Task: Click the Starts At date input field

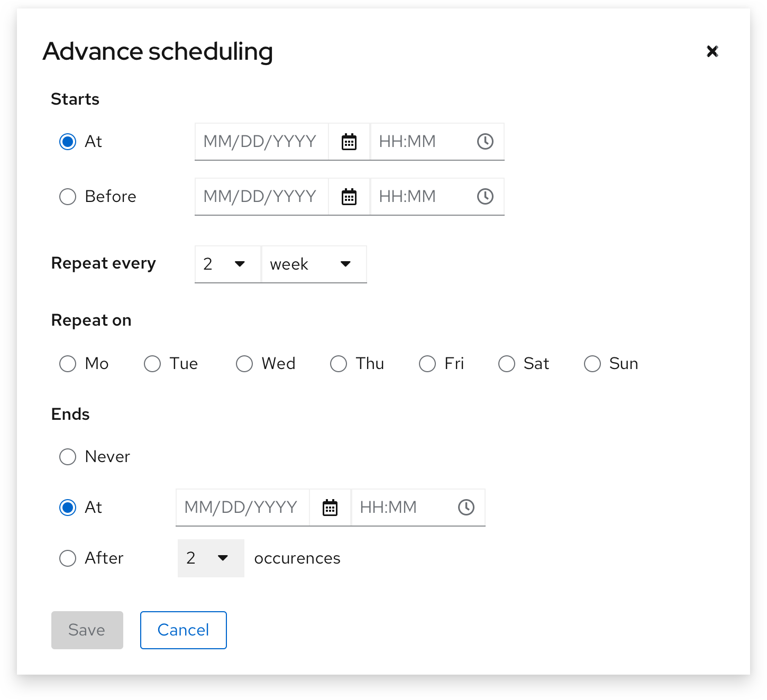Action: (x=261, y=141)
